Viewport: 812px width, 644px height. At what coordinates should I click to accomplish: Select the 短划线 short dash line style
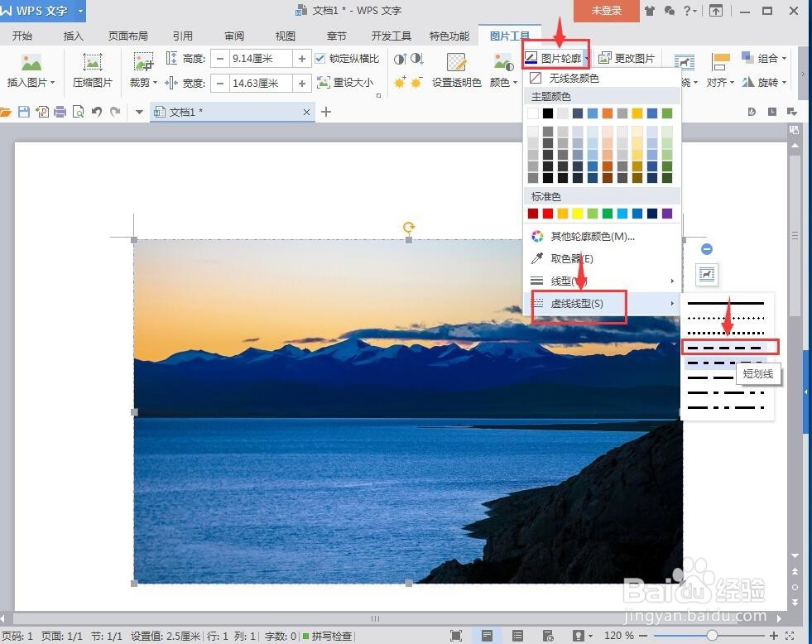726,348
